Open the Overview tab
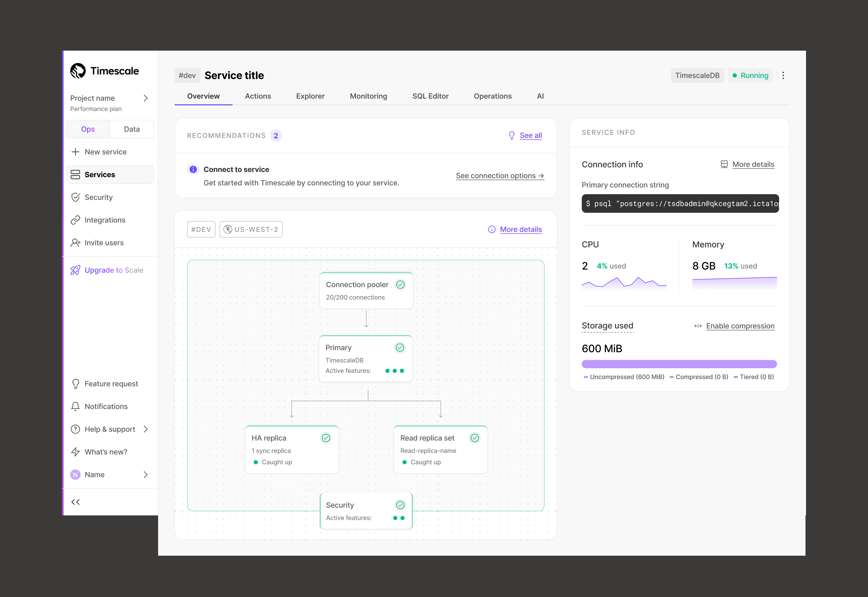The height and width of the screenshot is (597, 868). tap(204, 96)
